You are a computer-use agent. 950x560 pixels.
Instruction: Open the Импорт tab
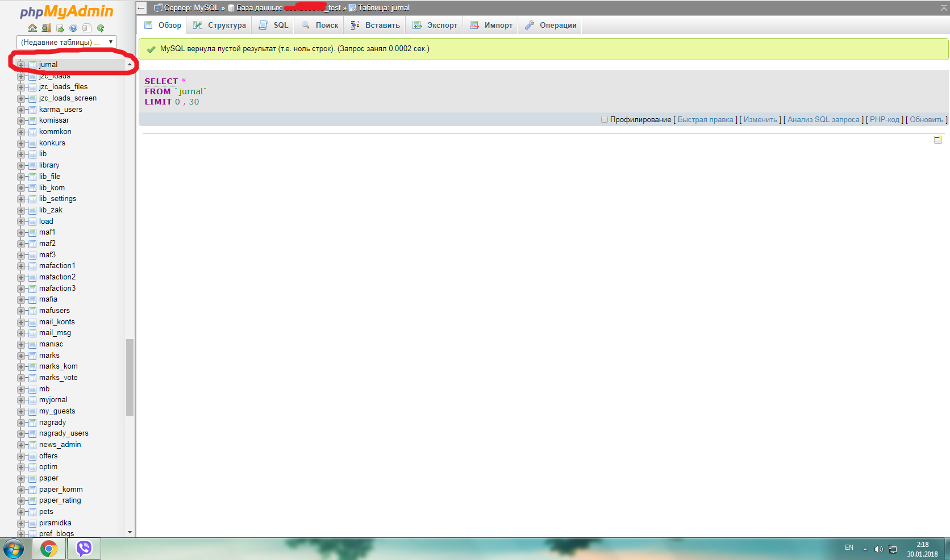tap(491, 25)
